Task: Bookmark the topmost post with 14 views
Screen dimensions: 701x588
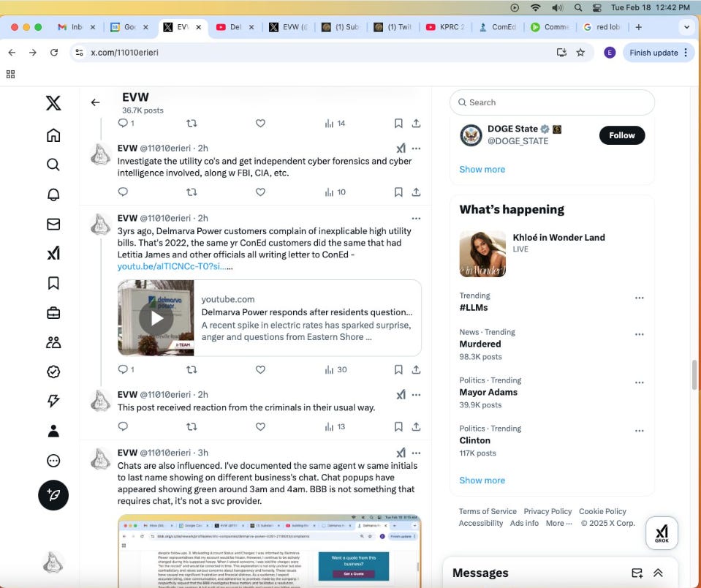Action: tap(398, 123)
